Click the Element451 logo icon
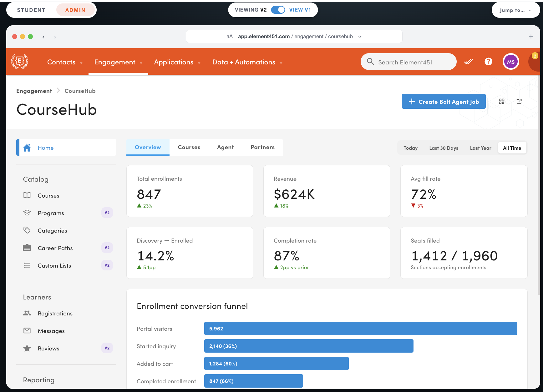This screenshot has height=392, width=543. point(20,61)
